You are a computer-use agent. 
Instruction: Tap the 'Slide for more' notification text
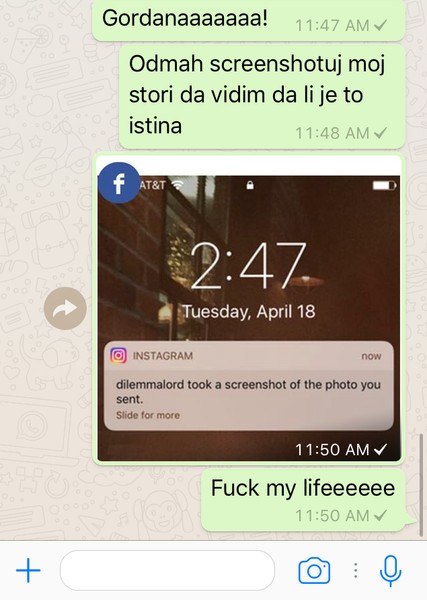tap(148, 415)
